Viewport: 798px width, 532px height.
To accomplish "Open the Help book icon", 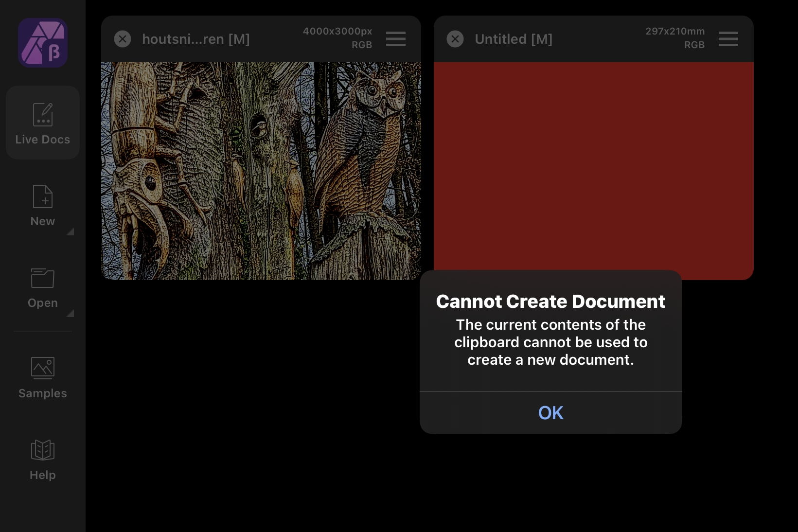I will [x=43, y=450].
